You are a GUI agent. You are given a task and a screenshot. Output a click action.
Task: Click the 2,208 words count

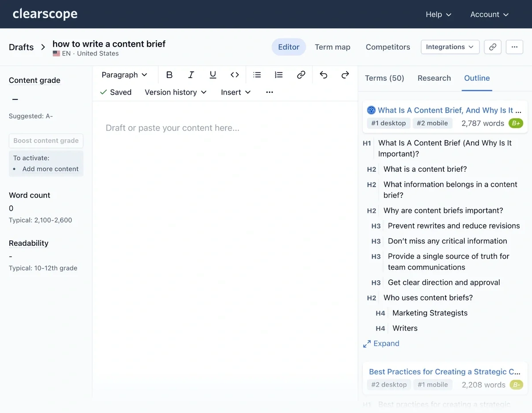click(484, 385)
